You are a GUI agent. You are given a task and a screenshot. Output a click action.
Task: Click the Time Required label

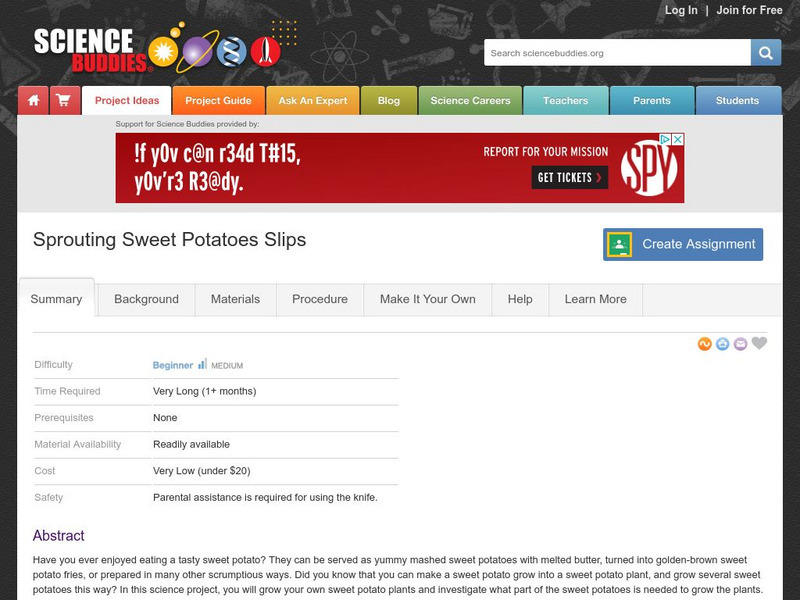click(67, 391)
